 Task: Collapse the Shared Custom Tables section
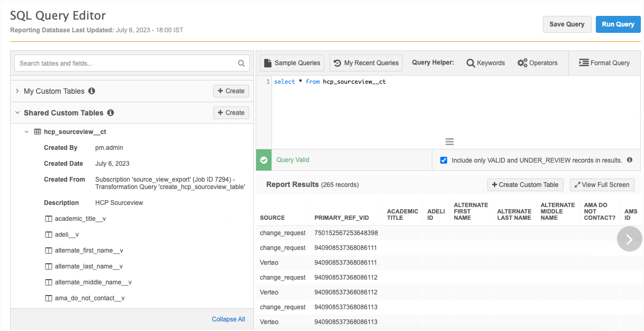(x=17, y=113)
